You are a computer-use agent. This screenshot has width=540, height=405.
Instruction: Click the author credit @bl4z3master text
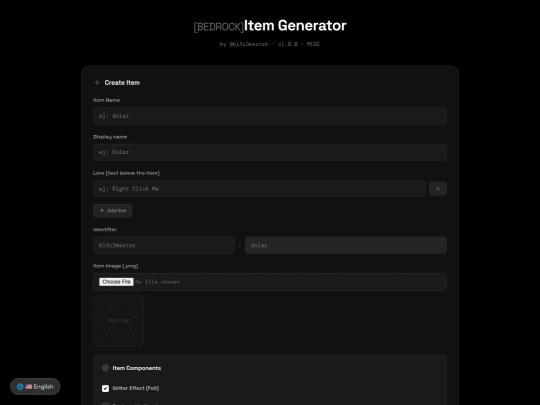pos(249,44)
